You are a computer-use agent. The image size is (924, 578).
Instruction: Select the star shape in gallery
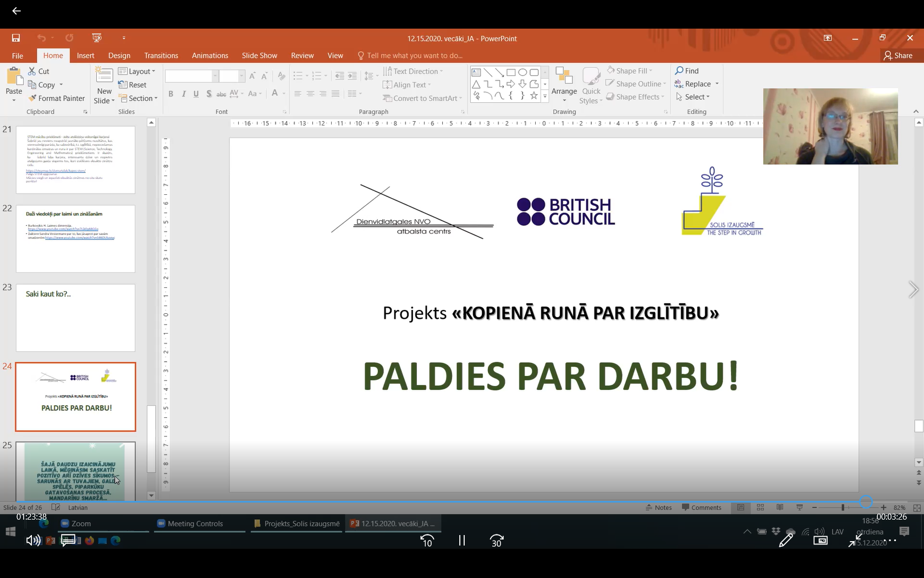pos(534,96)
